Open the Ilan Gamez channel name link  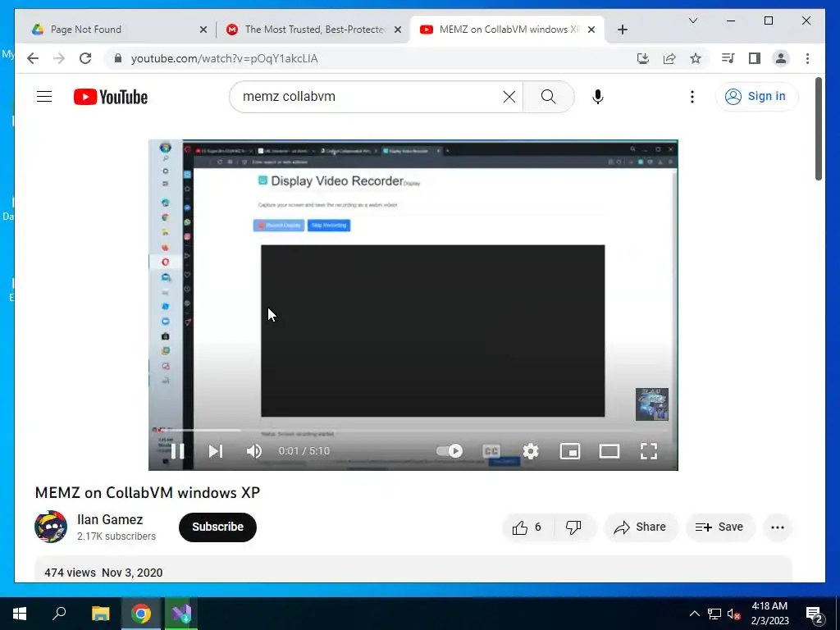(110, 519)
